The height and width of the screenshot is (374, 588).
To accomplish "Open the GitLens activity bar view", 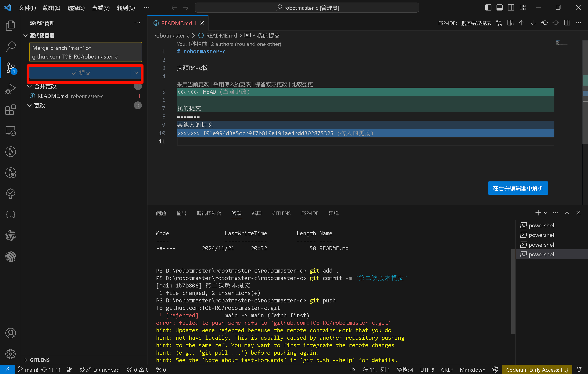I will (10, 152).
